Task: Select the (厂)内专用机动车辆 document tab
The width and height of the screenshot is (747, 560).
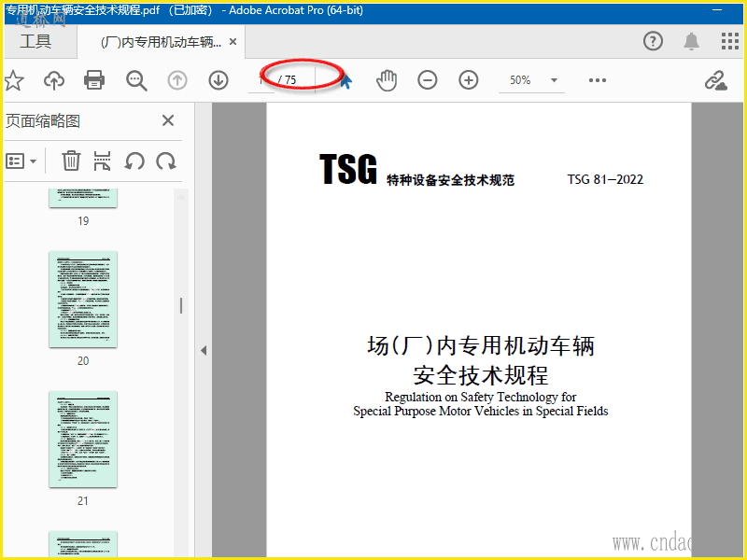Action: pos(161,42)
